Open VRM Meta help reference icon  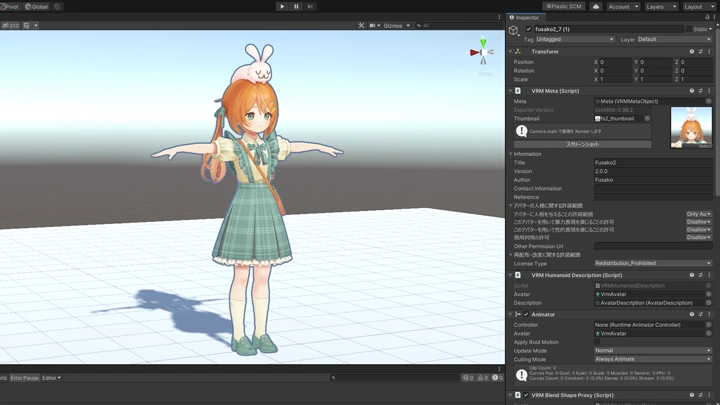(692, 91)
